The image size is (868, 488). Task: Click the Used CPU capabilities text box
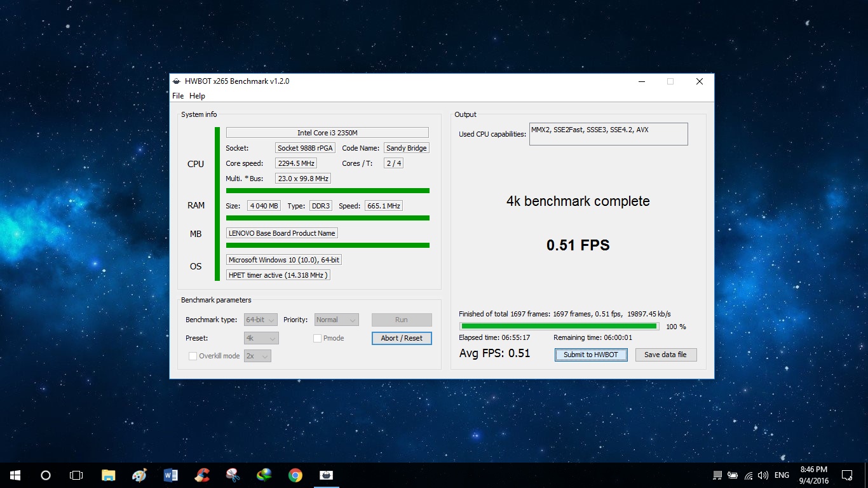[x=608, y=134]
